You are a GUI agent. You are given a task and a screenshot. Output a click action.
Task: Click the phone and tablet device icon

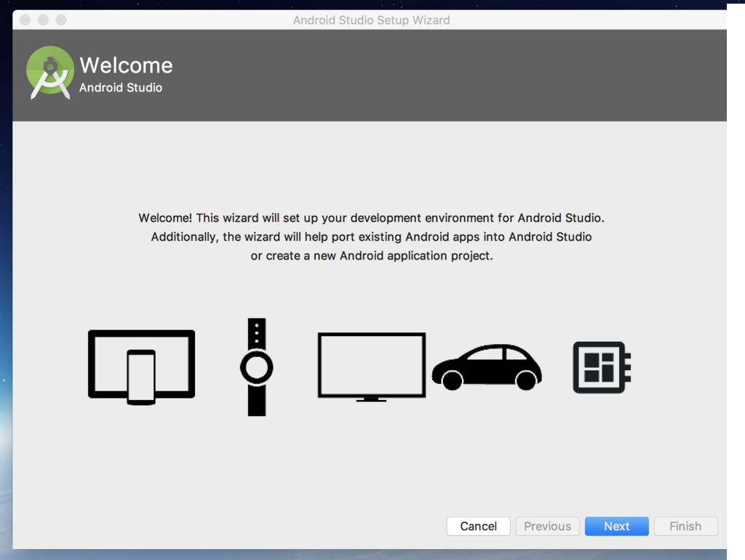click(x=142, y=367)
